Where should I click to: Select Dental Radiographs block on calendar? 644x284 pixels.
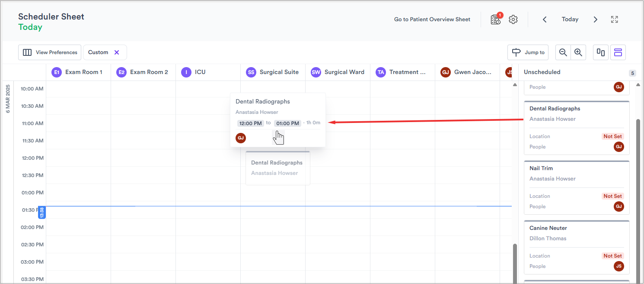coord(278,168)
